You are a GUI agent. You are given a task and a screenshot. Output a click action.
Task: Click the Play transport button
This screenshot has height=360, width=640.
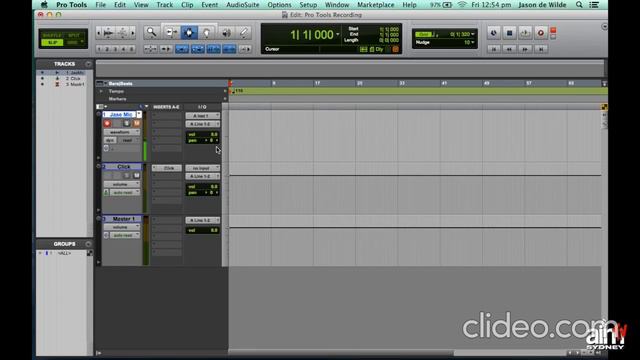(x=525, y=33)
